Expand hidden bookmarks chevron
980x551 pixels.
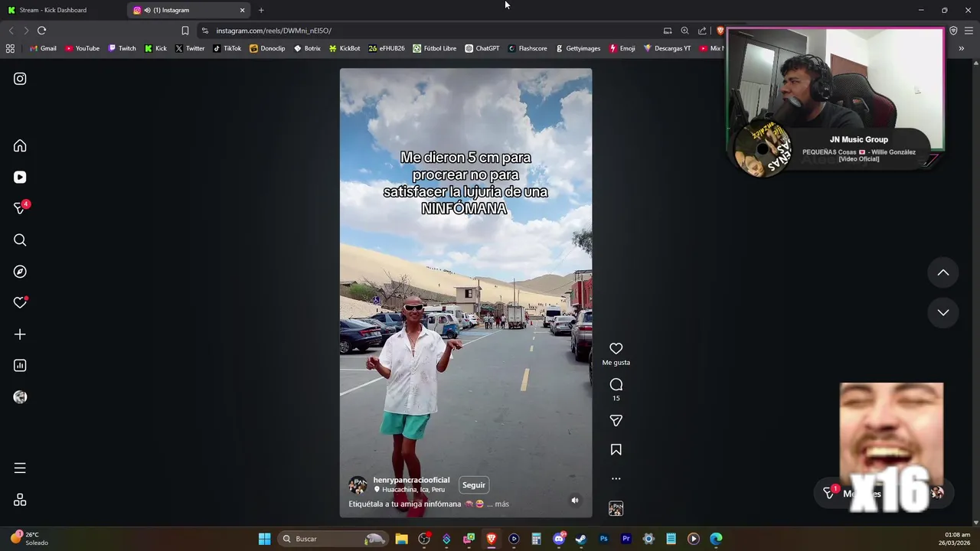(x=961, y=48)
